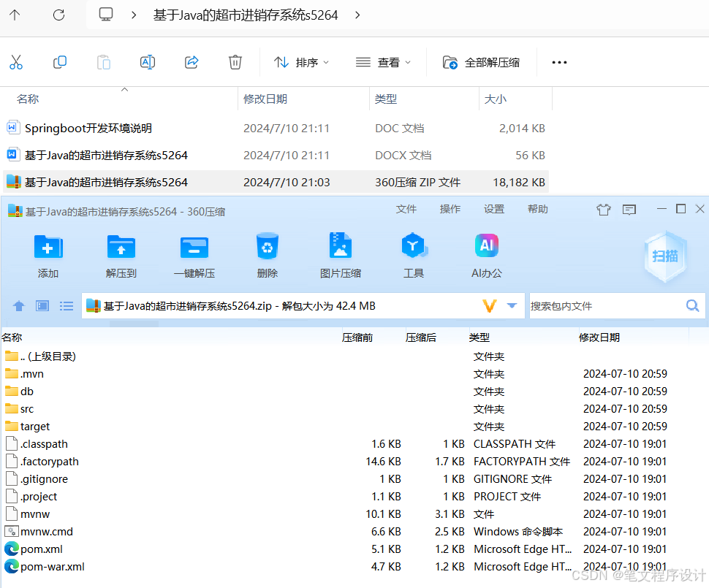Switch to list view in 360压缩
This screenshot has height=588, width=709.
[67, 305]
